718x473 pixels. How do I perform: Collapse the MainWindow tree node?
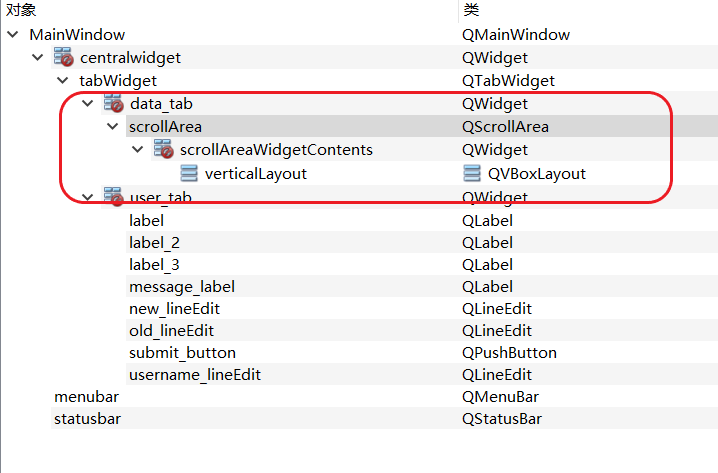(12, 35)
